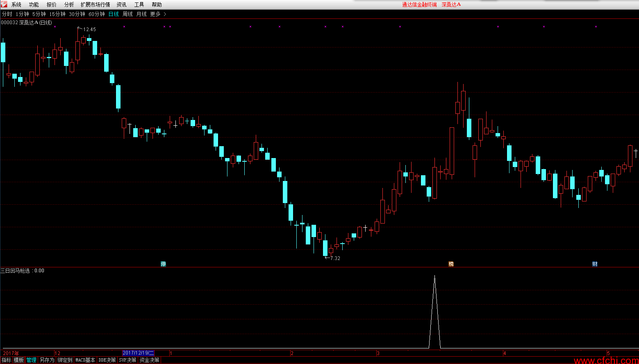Select the SUP决策 template

point(127,360)
